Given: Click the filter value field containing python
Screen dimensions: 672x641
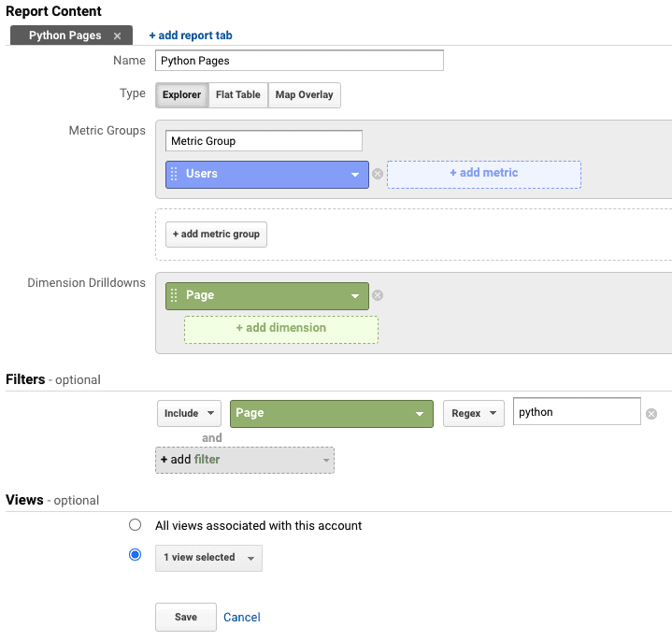Looking at the screenshot, I should pyautogui.click(x=577, y=412).
